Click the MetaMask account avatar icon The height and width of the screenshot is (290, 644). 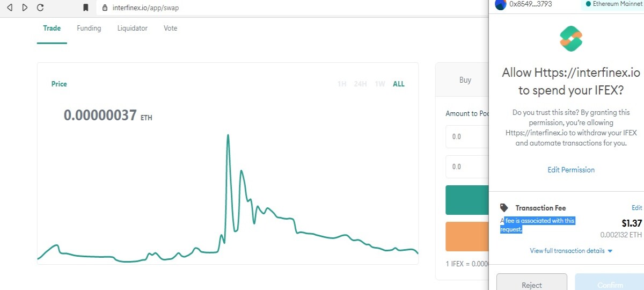[500, 4]
